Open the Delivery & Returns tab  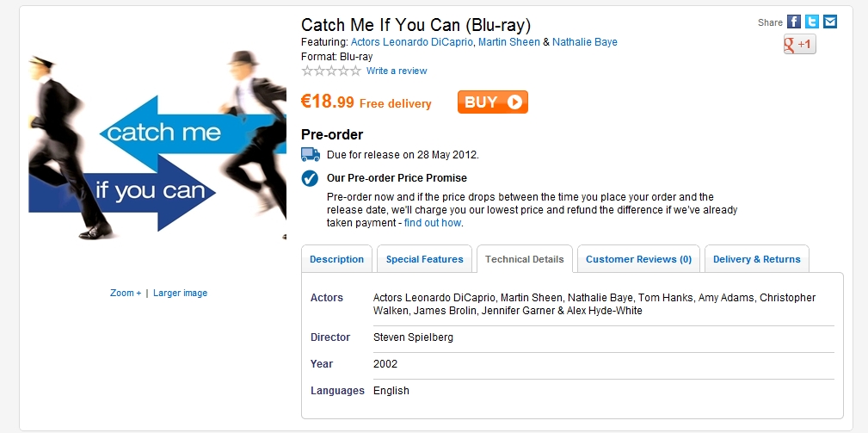[x=756, y=259]
